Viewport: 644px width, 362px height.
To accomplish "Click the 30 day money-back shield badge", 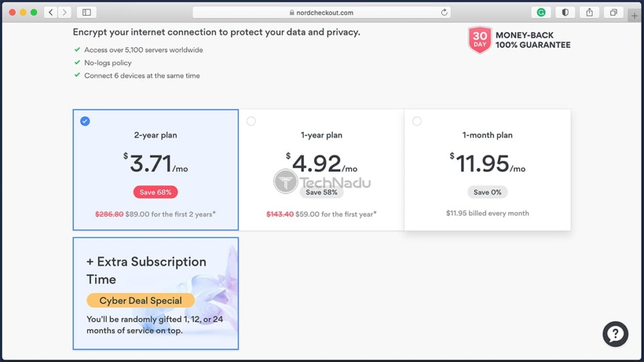I will 480,40.
